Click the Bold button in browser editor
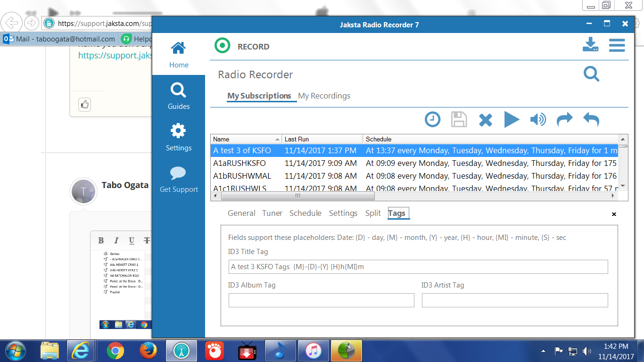This screenshot has height=362, width=644. coord(101,240)
